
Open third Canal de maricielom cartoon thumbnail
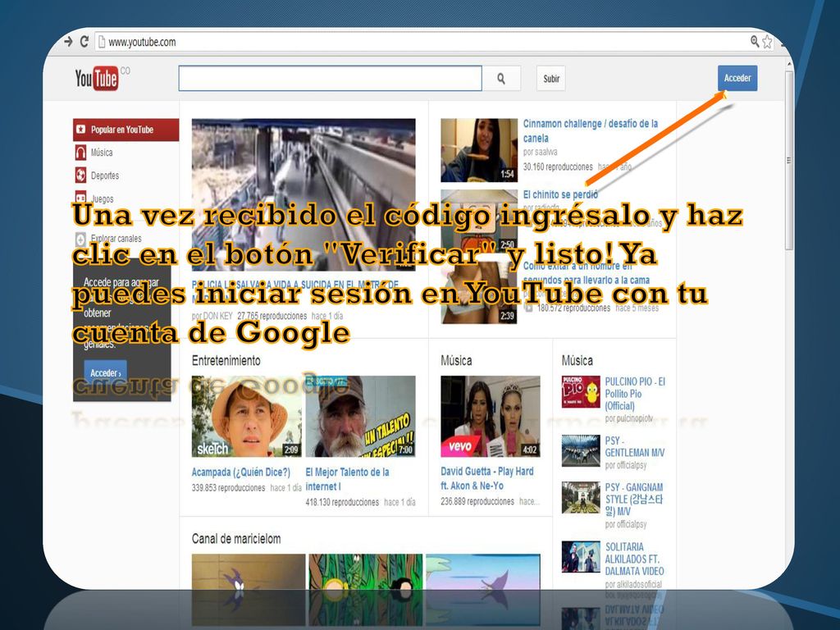point(483,572)
